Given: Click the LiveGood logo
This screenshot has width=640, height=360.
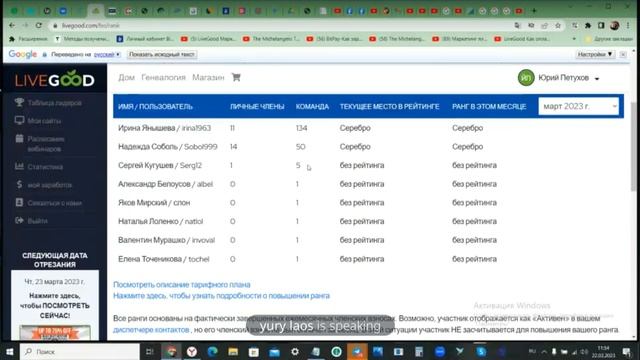Looking at the screenshot, I should pos(55,79).
